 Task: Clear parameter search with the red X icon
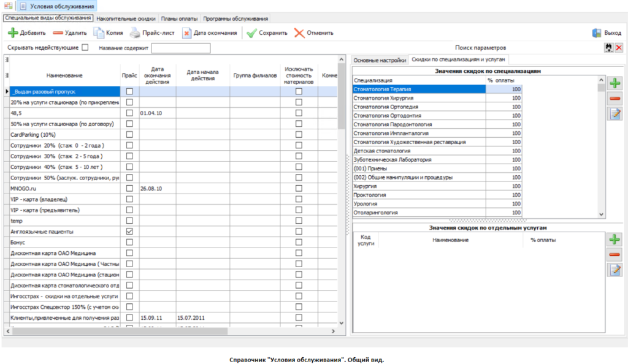[619, 48]
